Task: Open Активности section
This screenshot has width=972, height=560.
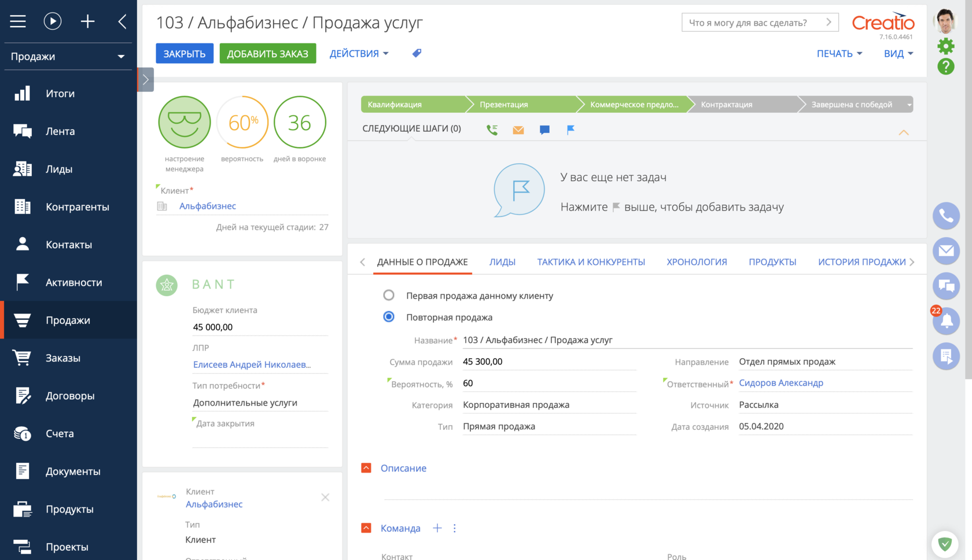Action: pos(68,282)
